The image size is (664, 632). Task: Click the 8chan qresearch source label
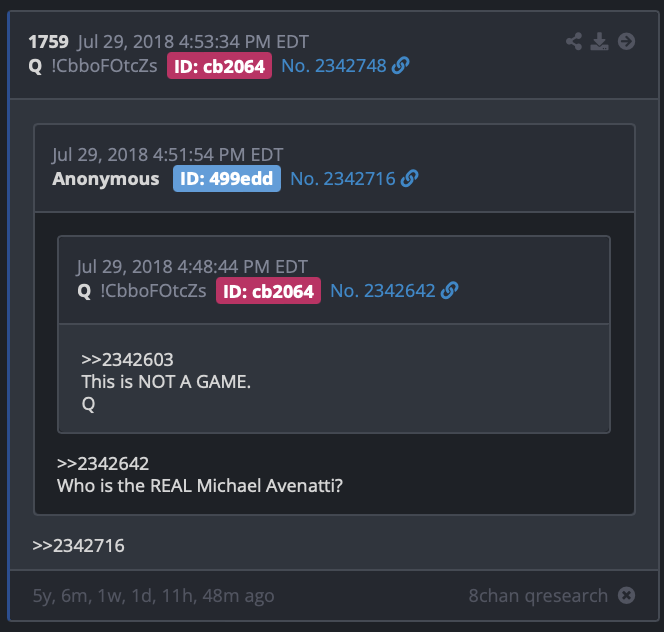(538, 595)
